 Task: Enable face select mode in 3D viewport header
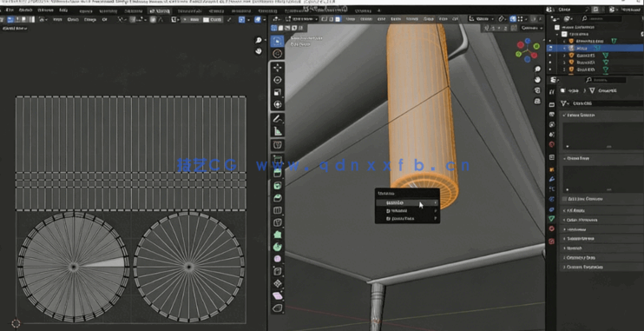tap(338, 19)
